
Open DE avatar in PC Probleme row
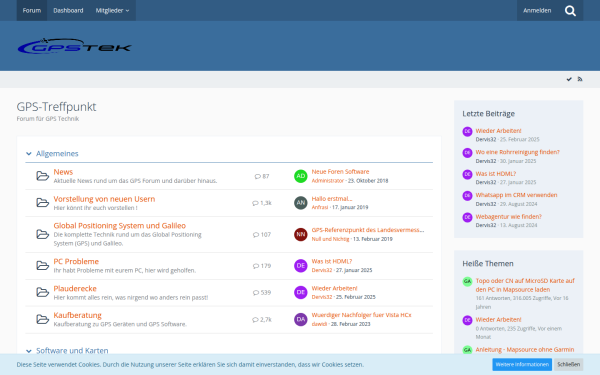[x=301, y=266]
